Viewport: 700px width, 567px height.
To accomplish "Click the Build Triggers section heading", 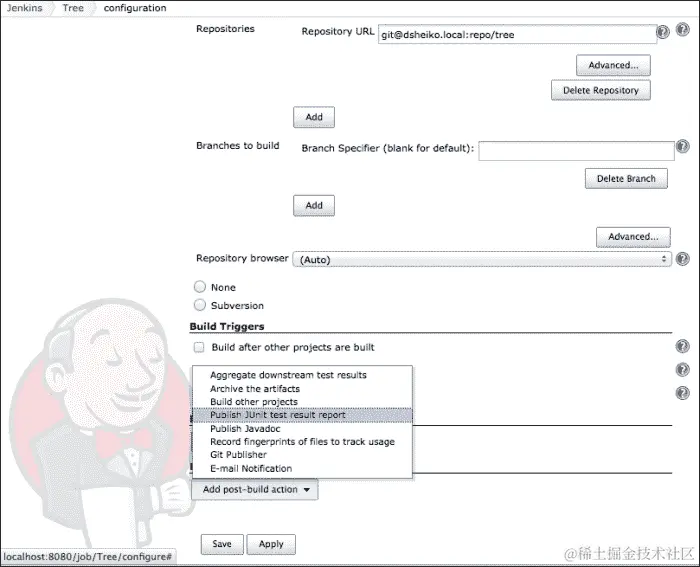I will [x=227, y=326].
